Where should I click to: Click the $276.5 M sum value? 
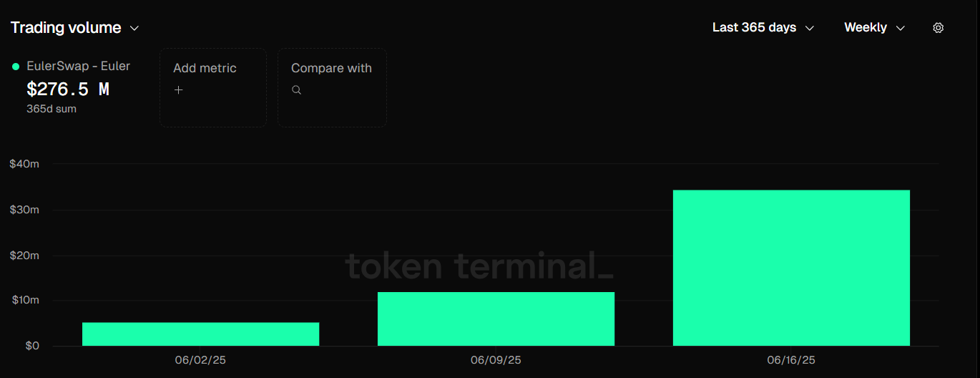[68, 89]
